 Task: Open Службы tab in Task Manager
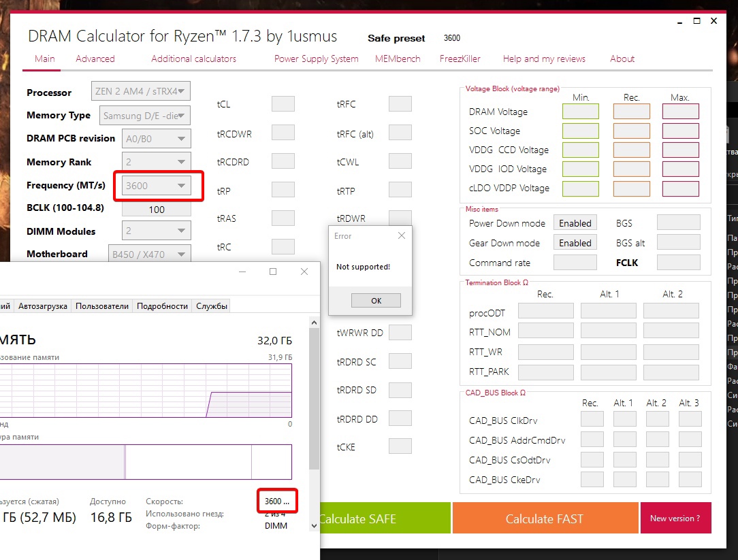(x=212, y=306)
